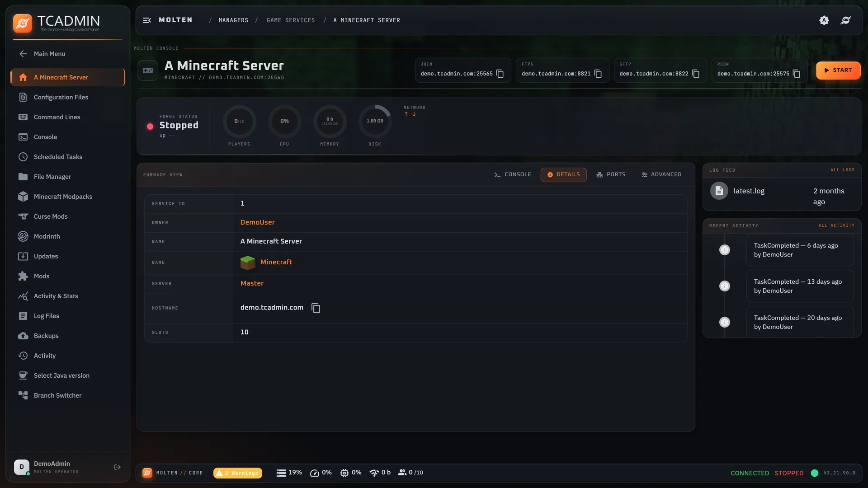Open the Minecraft game link

click(x=276, y=262)
